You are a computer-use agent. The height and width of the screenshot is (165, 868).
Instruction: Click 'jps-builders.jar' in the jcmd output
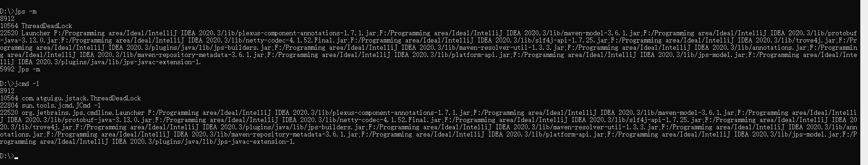(x=336, y=127)
